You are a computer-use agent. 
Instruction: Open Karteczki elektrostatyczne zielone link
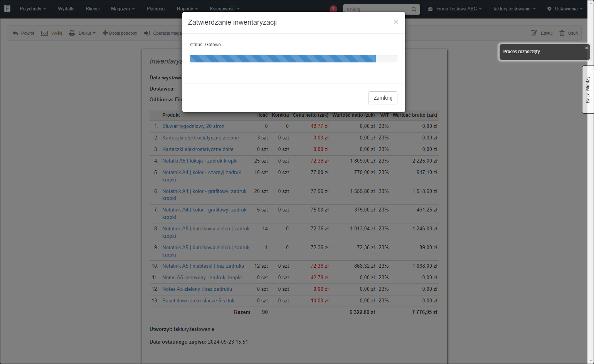coord(200,138)
